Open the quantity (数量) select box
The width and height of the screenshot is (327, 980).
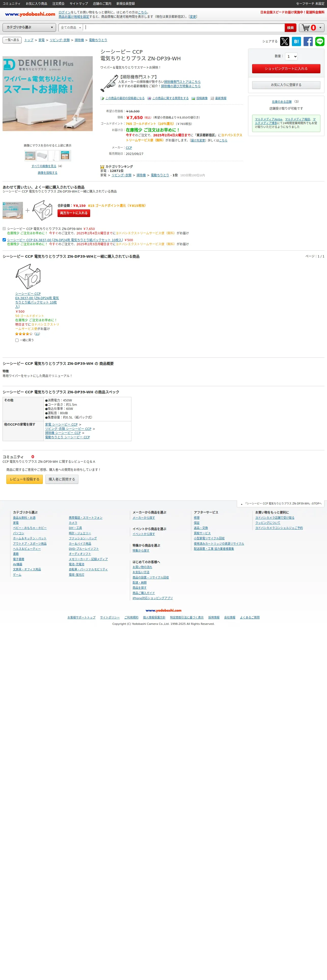coord(291,56)
